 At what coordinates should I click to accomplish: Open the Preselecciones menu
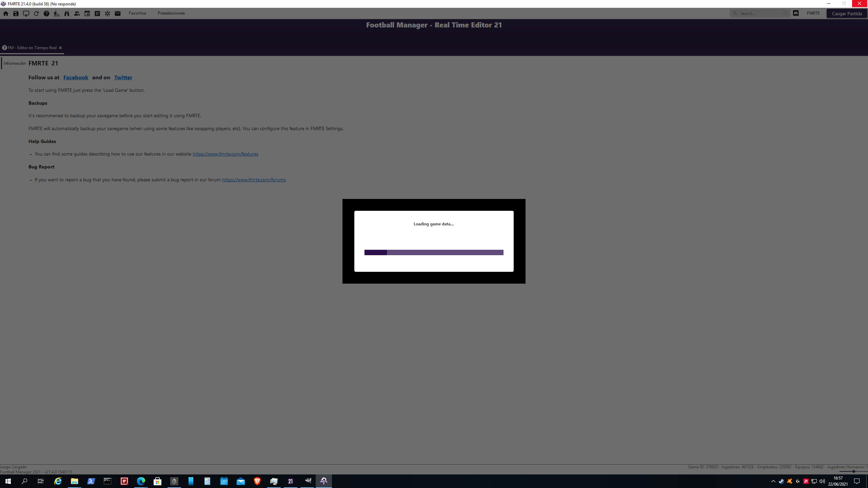[171, 13]
